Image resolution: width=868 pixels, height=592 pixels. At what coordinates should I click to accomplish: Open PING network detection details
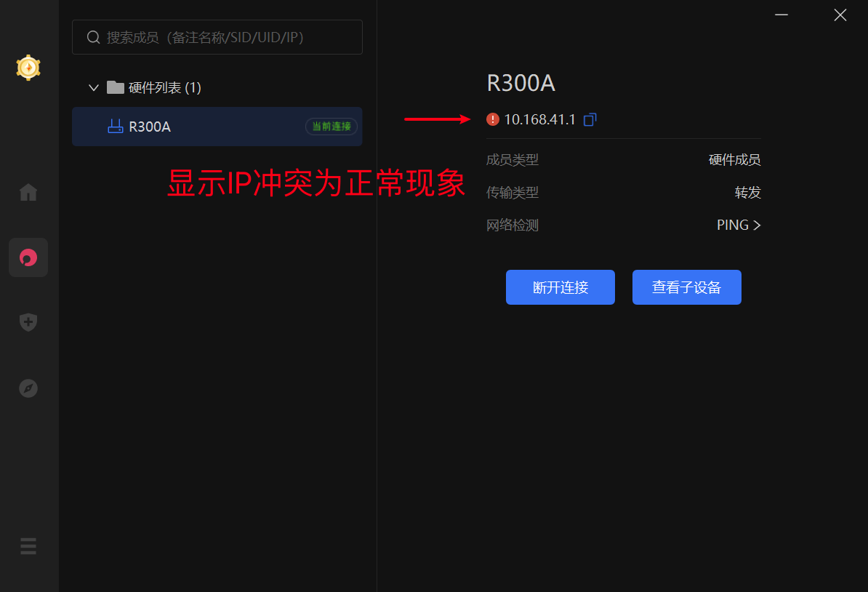pyautogui.click(x=733, y=225)
